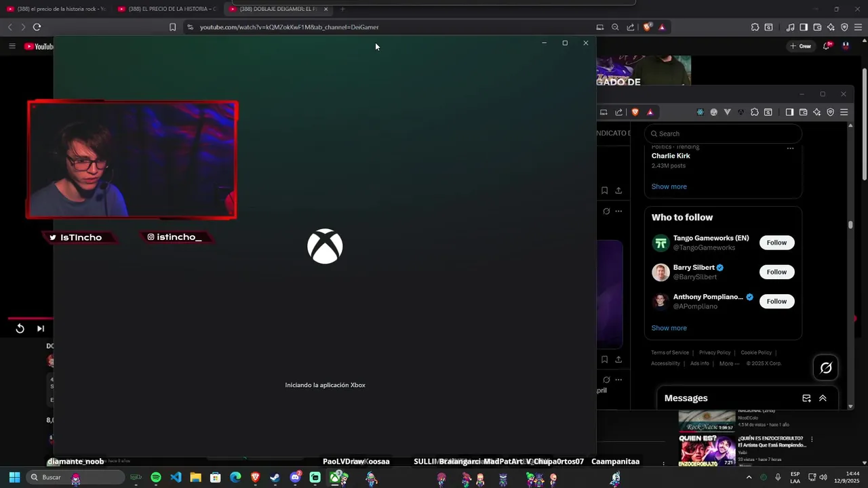Open the zoom magnifier in the YouTube address bar
This screenshot has height=488, width=868.
[x=615, y=27]
